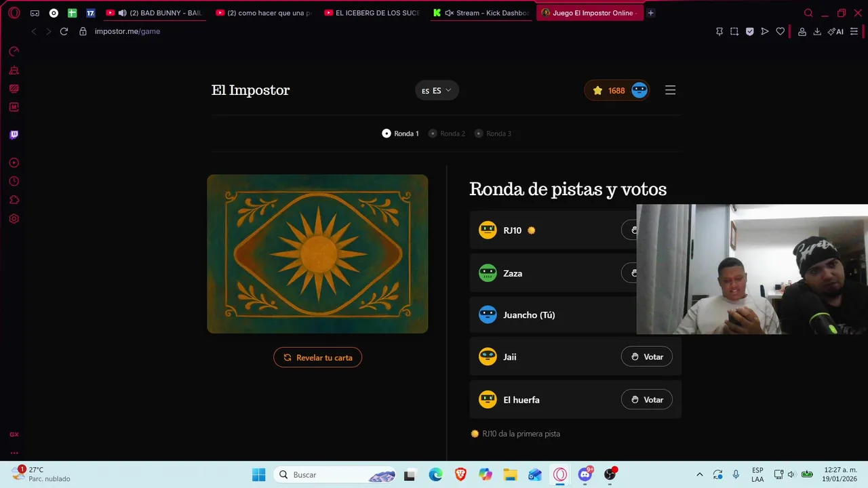Select the Ronda 3 step indicator
This screenshot has height=488, width=868.
(493, 134)
